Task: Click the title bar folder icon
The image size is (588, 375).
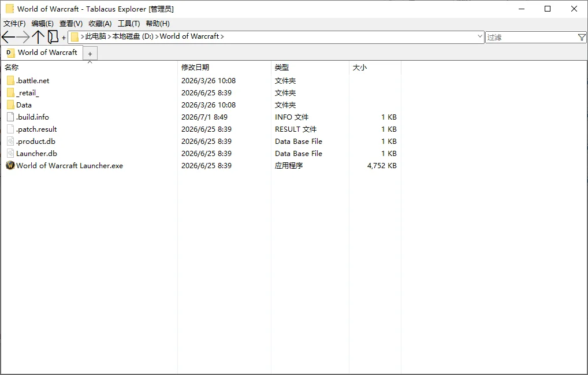Action: click(10, 9)
